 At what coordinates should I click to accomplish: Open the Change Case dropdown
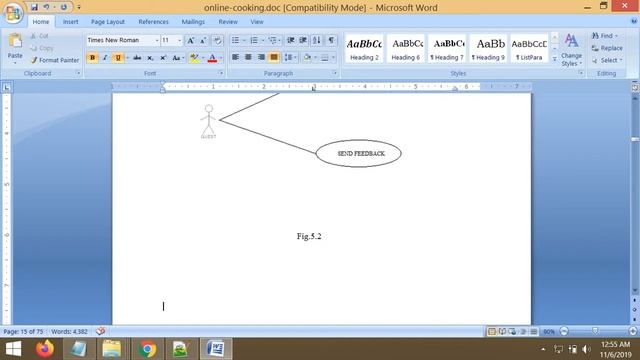[x=178, y=58]
